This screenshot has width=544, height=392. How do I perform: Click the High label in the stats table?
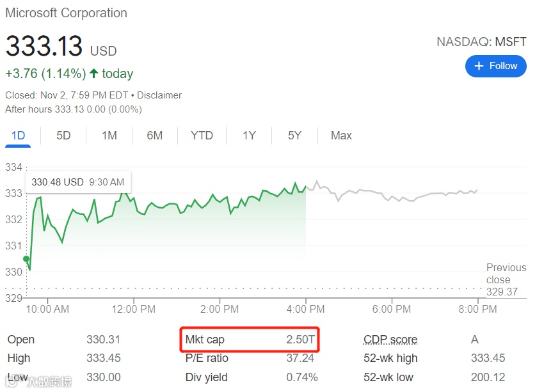(x=19, y=358)
